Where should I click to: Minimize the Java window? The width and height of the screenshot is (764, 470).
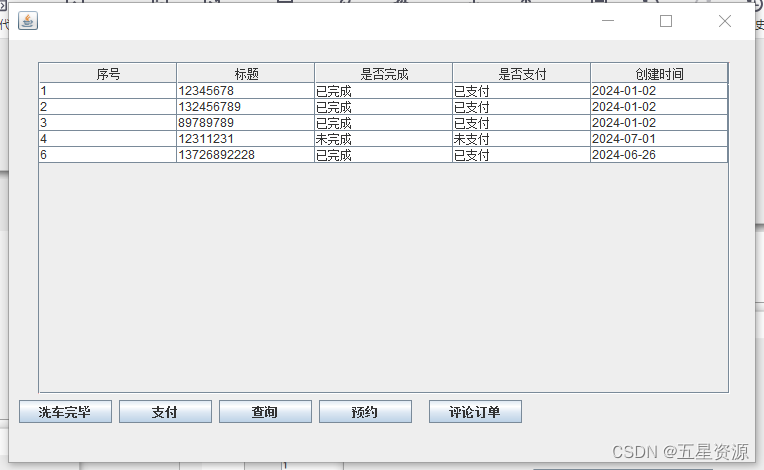(x=608, y=21)
